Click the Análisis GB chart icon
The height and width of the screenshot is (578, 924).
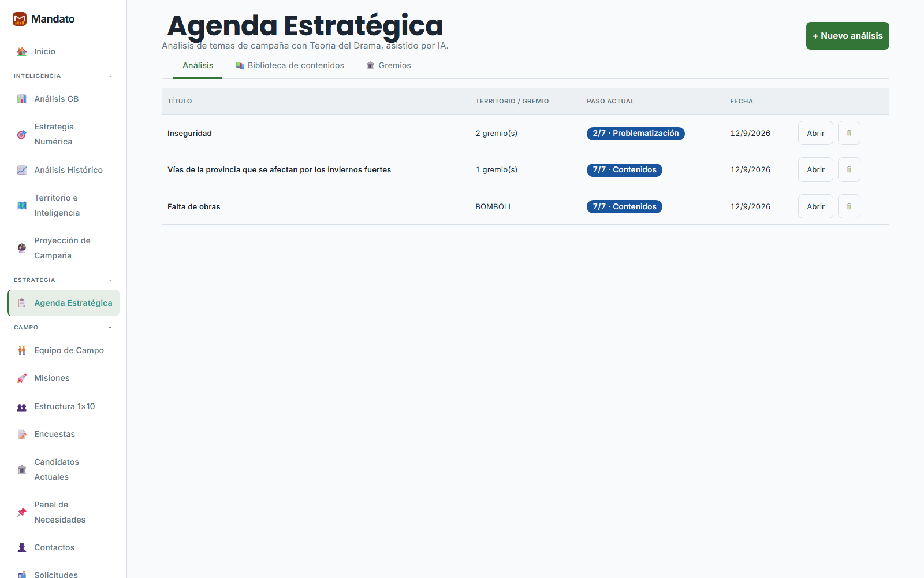click(x=22, y=99)
